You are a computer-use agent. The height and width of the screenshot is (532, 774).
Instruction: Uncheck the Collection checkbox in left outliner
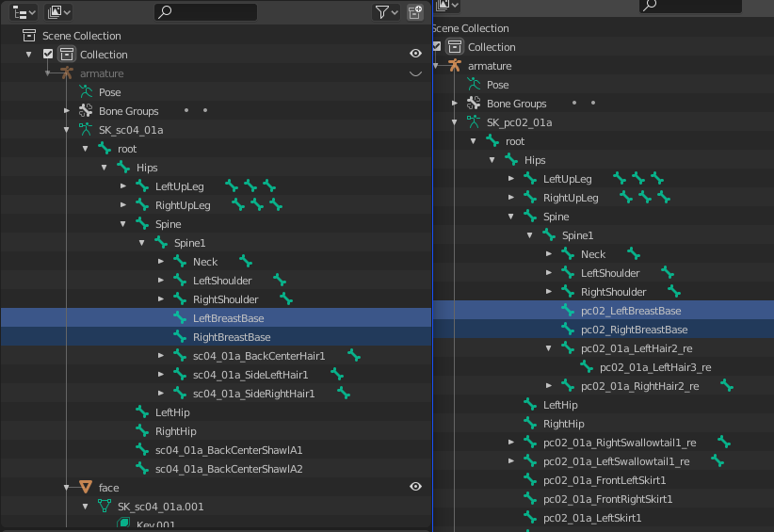pyautogui.click(x=48, y=54)
